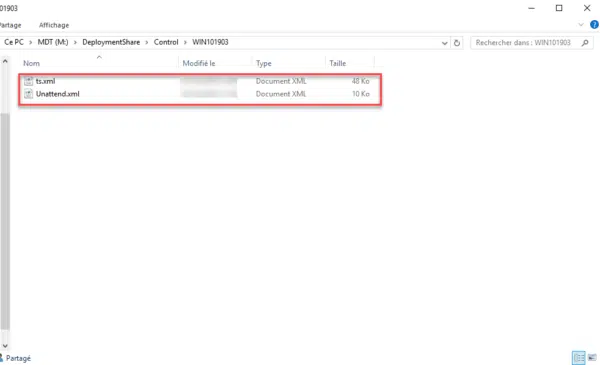Click the Partagé status bar label
Screen dimensions: 600x365
(18, 358)
